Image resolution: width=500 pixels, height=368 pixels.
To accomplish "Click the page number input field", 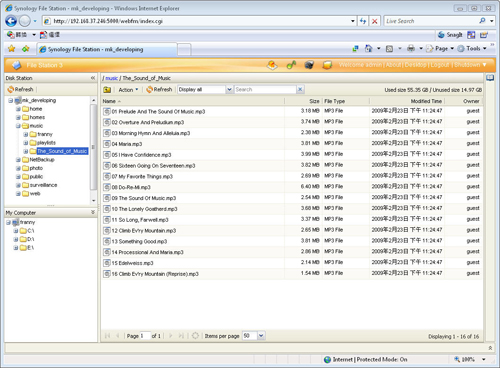I will pyautogui.click(x=145, y=336).
